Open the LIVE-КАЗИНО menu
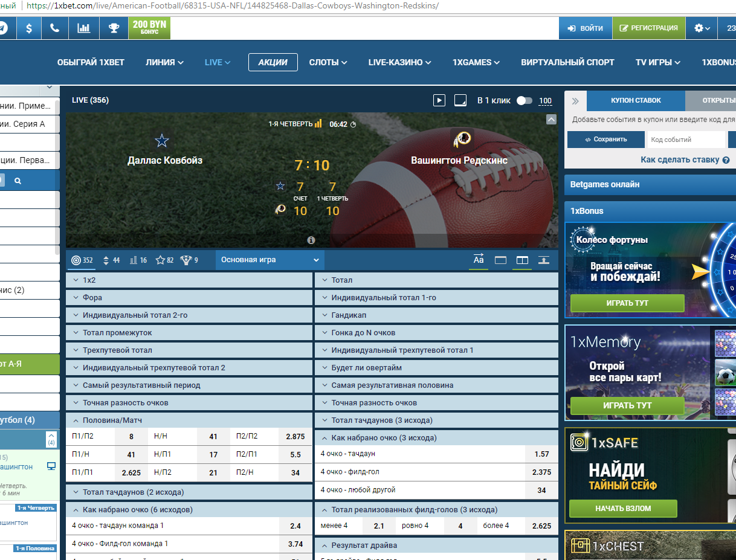736x560 pixels. (399, 62)
